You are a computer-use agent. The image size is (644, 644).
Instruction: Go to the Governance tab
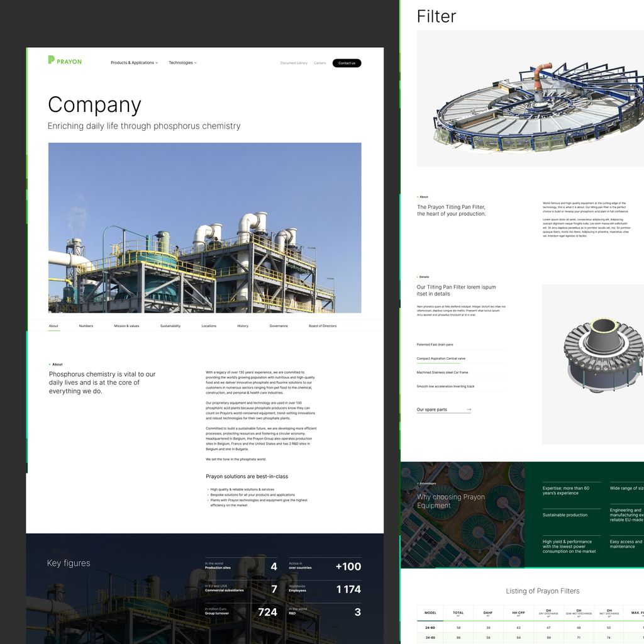tap(279, 326)
